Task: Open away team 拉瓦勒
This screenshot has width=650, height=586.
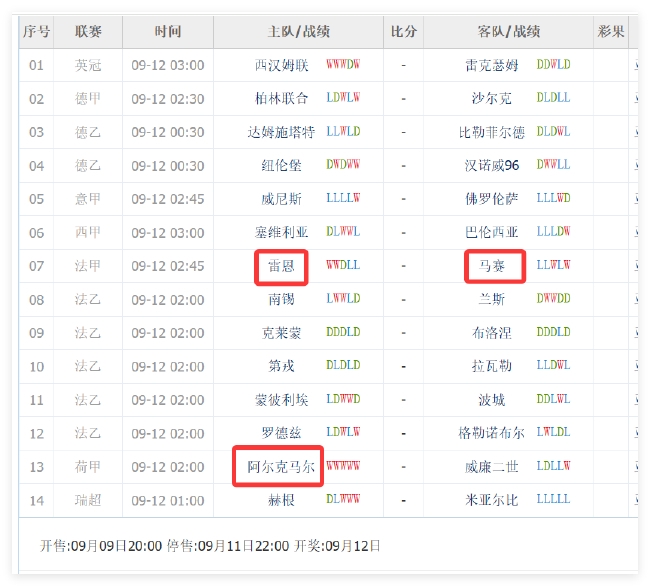Action: click(x=492, y=366)
